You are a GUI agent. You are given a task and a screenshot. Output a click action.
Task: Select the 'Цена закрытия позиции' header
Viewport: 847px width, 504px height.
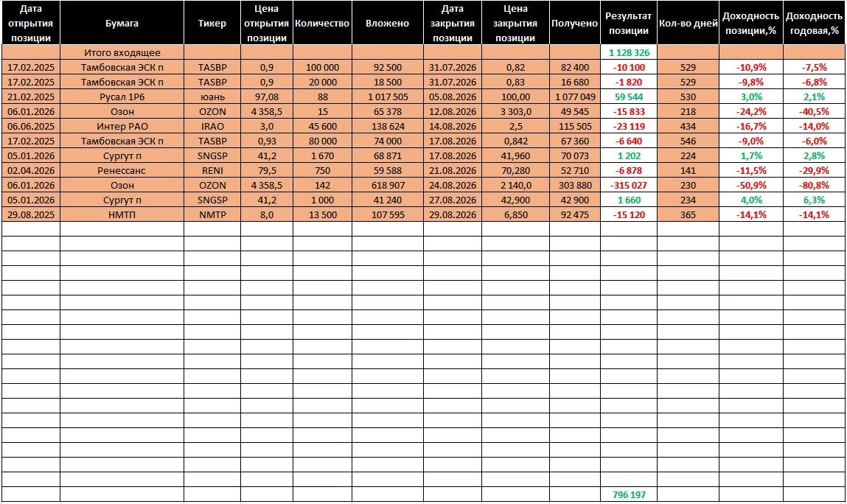click(x=515, y=24)
